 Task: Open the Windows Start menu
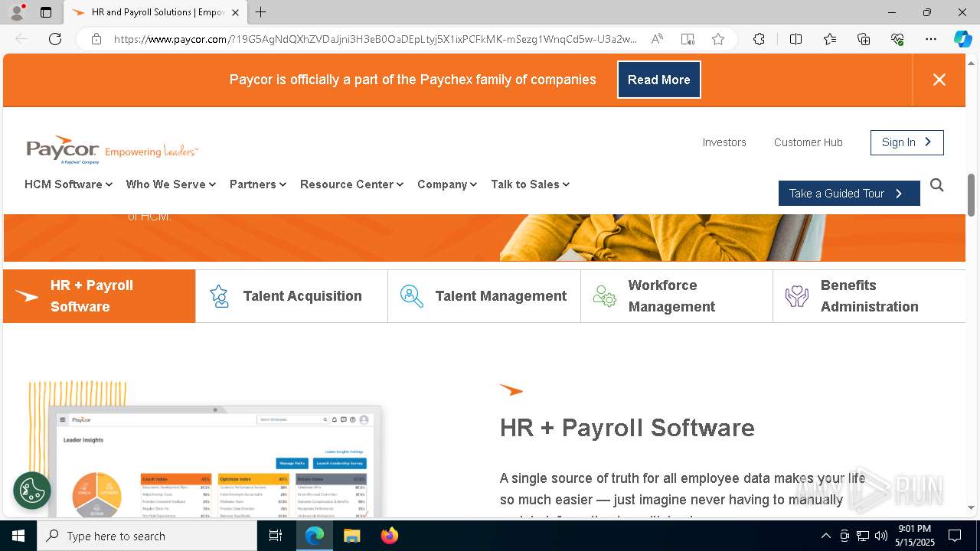(18, 536)
